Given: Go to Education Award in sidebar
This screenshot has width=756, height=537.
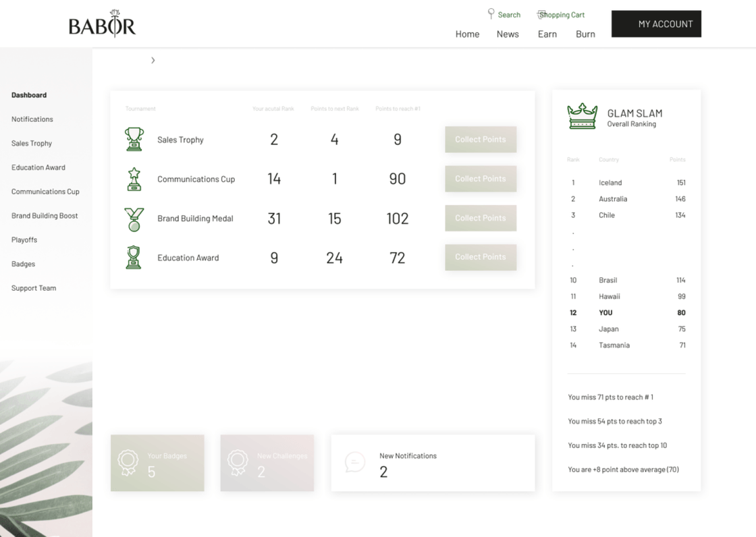Looking at the screenshot, I should (x=38, y=167).
